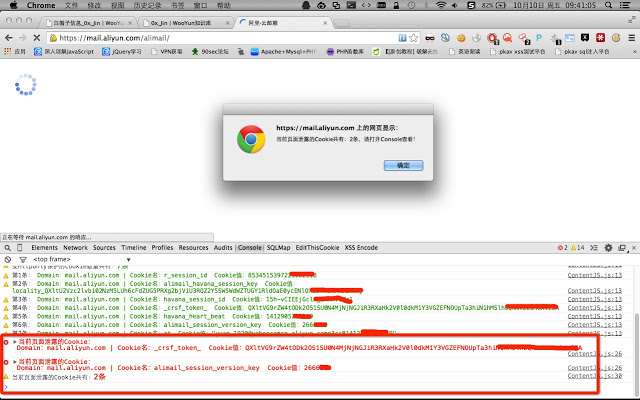Click the DevTools dock side icon

click(622, 248)
